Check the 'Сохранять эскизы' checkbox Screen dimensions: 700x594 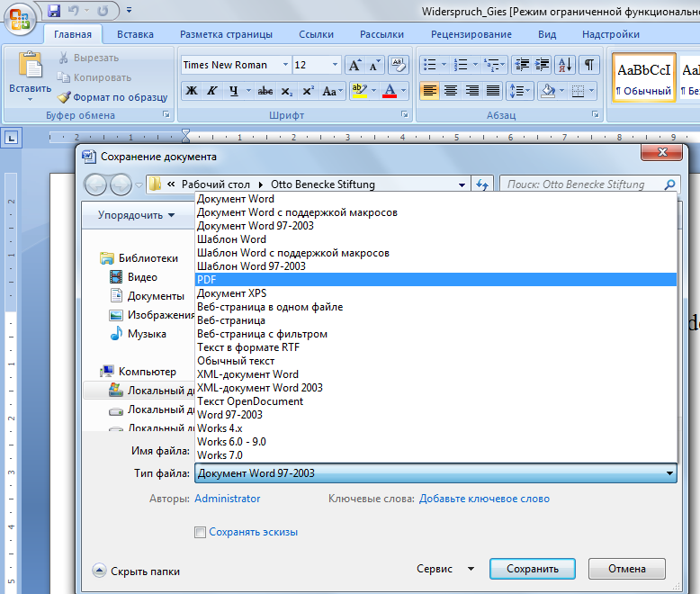(200, 533)
